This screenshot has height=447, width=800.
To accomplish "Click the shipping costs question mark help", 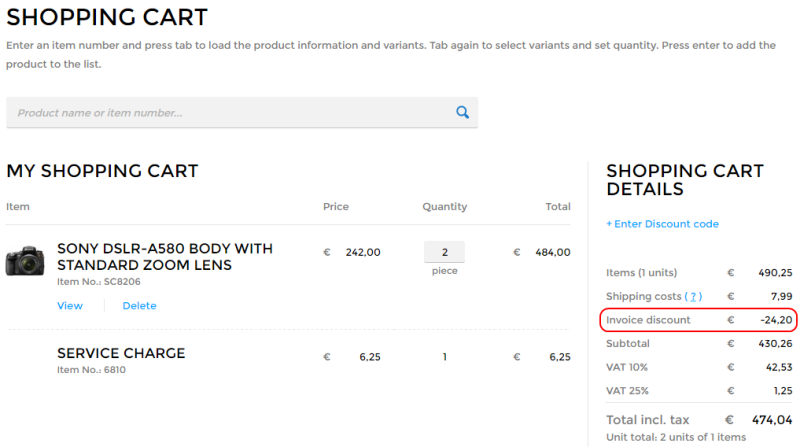I will 693,296.
